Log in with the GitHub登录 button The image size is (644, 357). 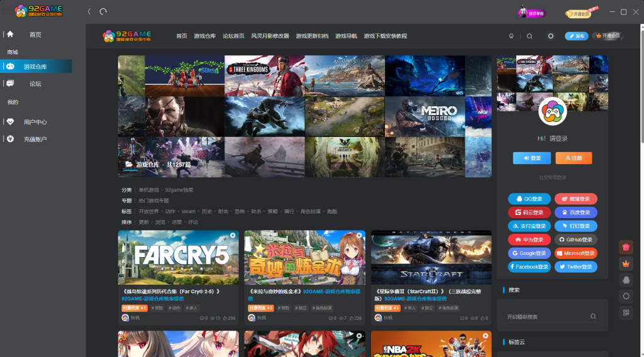[x=576, y=239]
